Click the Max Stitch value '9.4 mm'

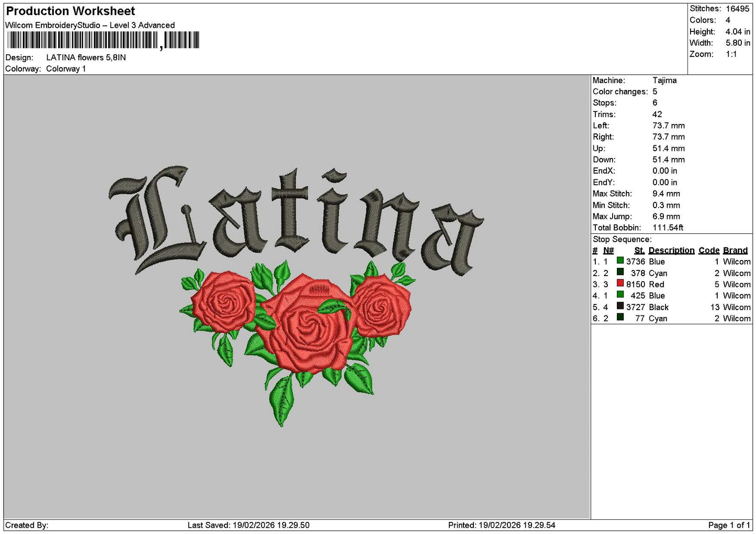pyautogui.click(x=666, y=194)
